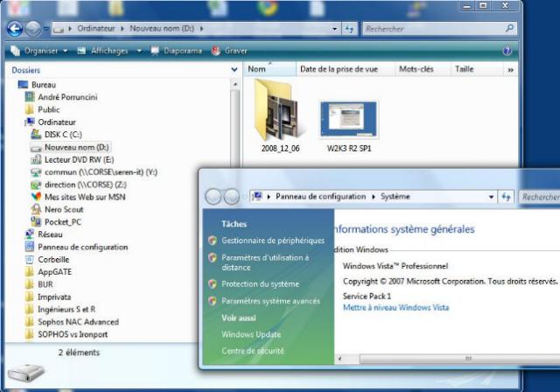Open the Explorer address bar history dropdown
560x392 pixels.
(x=334, y=29)
